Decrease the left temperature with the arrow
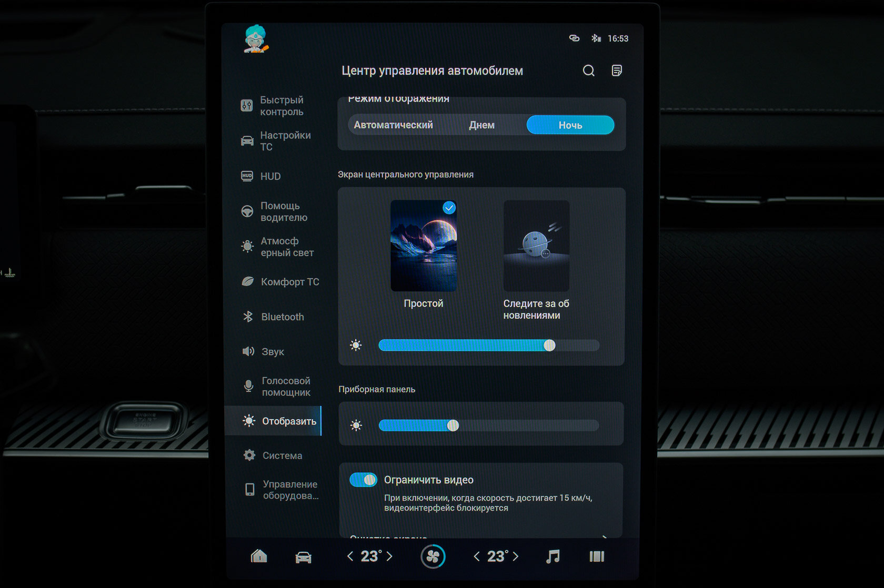This screenshot has height=588, width=884. click(350, 556)
